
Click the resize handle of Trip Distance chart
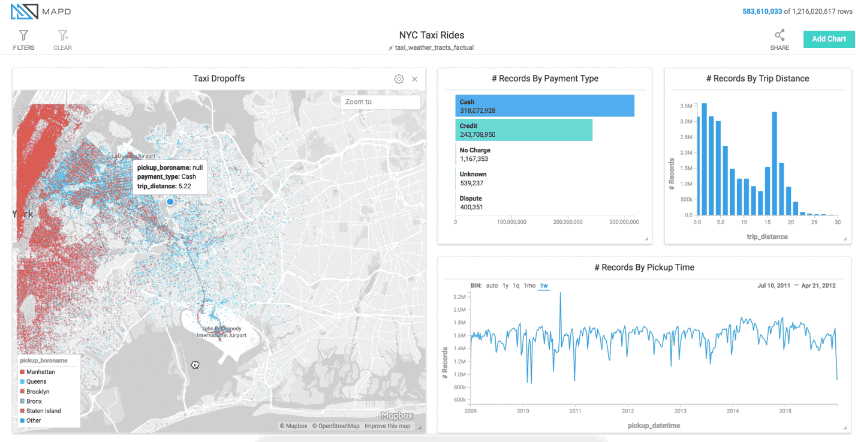(x=846, y=239)
